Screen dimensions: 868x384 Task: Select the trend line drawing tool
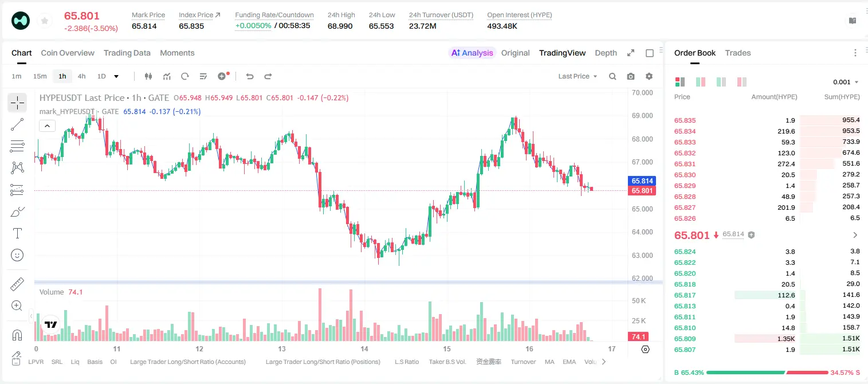pos(17,124)
